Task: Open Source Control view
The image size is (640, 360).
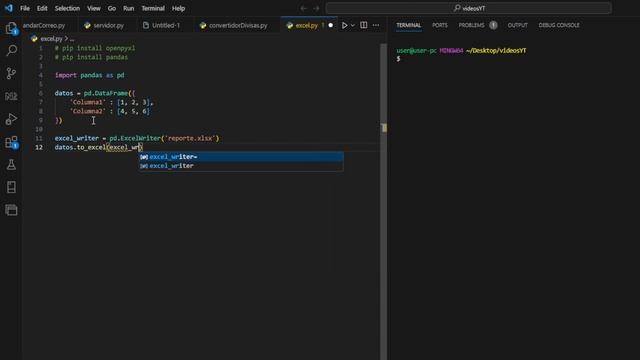Action: coord(11,73)
